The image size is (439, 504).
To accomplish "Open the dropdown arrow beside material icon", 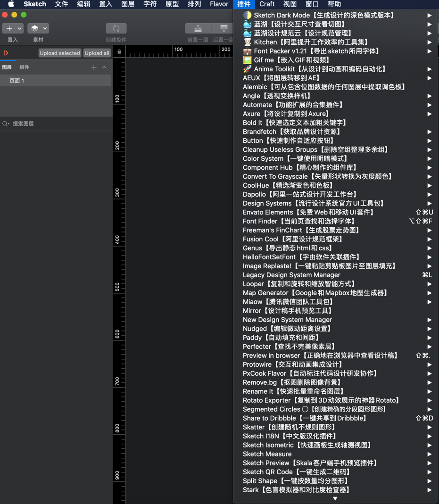I will [45, 28].
